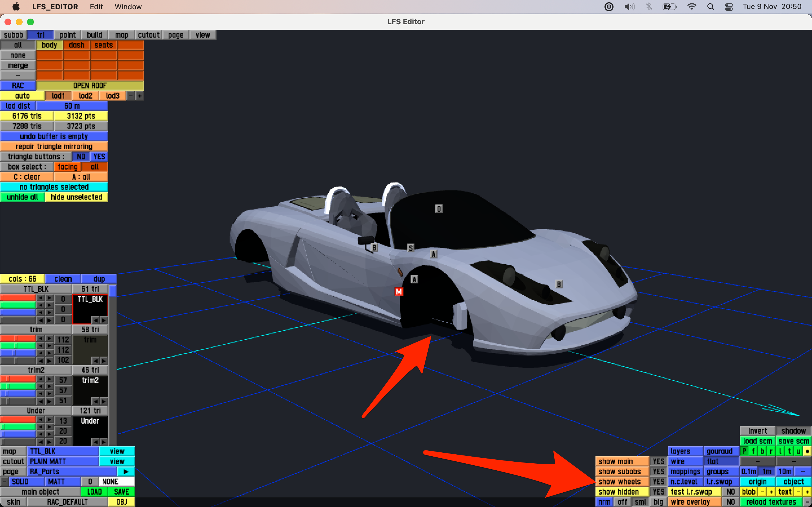812x507 pixels.
Task: Click the hide unselected button
Action: [x=76, y=197]
